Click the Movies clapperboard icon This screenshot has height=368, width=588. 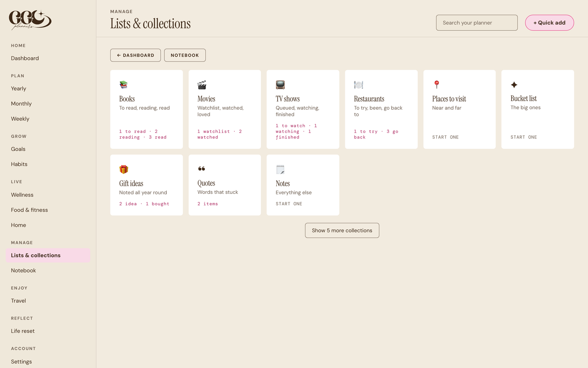coord(202,85)
